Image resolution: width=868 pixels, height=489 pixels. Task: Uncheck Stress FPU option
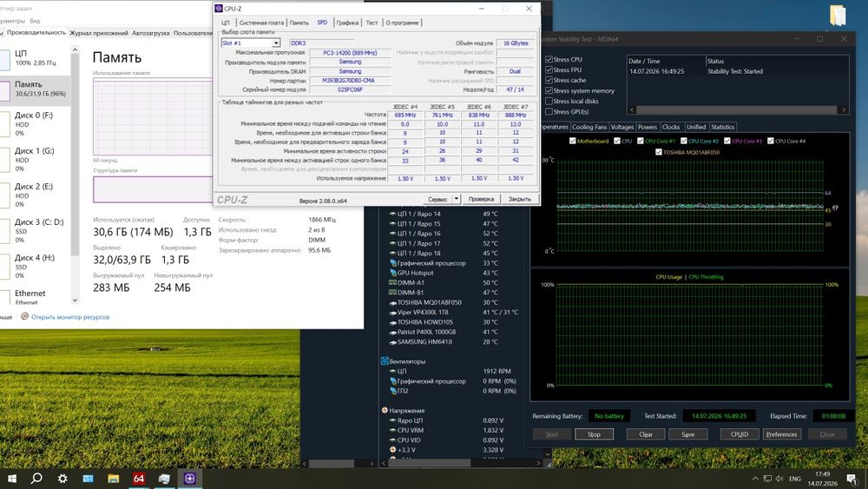pos(549,69)
